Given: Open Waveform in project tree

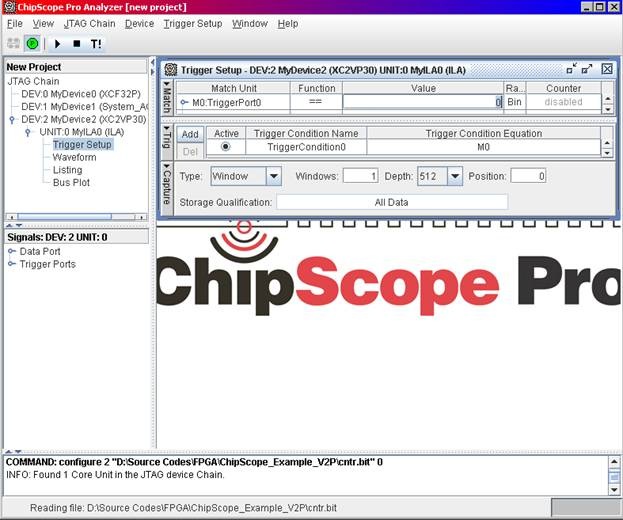Looking at the screenshot, I should pos(74,157).
